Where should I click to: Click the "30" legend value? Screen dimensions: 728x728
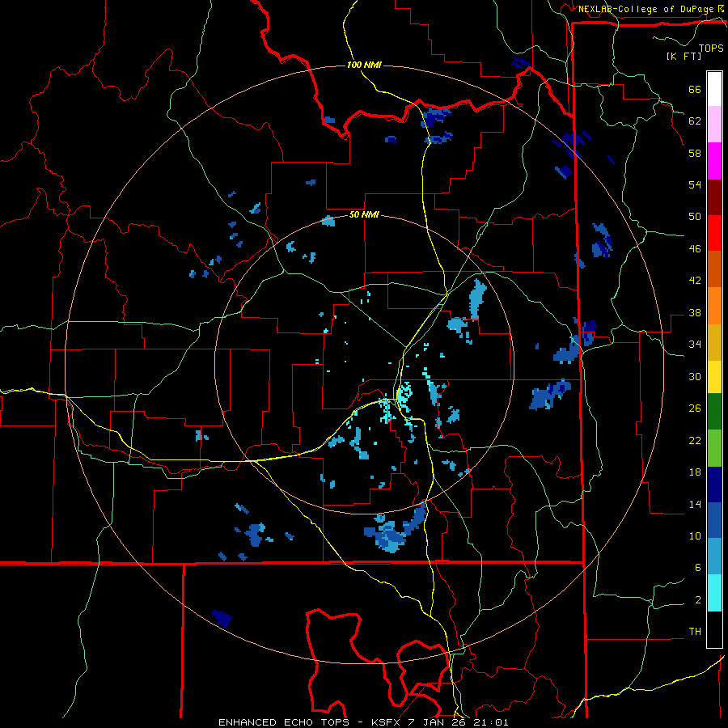pyautogui.click(x=695, y=376)
